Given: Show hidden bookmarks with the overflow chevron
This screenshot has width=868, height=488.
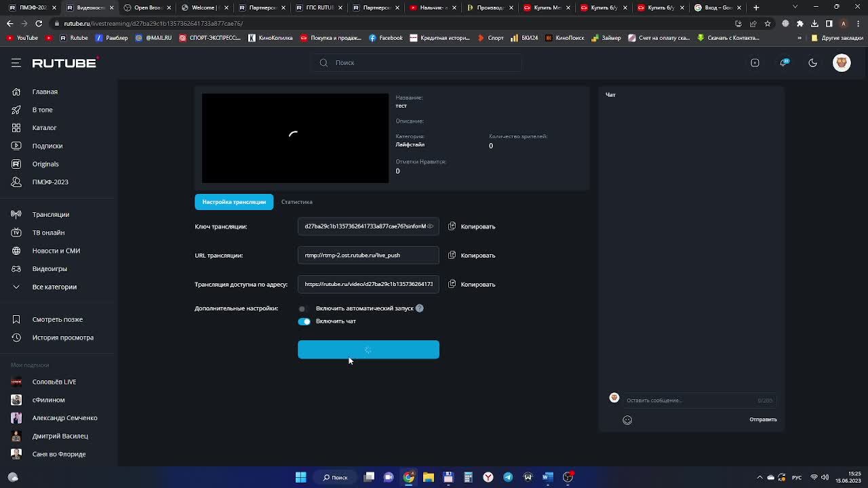Looking at the screenshot, I should click(800, 38).
